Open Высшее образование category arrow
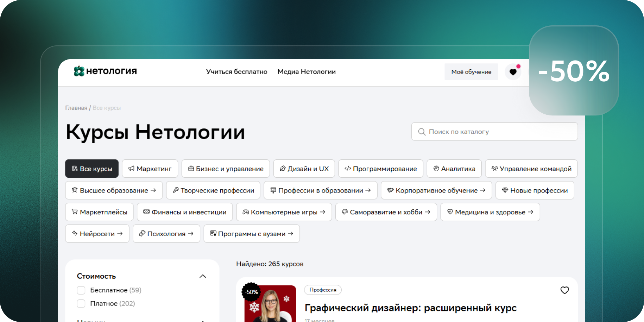 point(153,190)
